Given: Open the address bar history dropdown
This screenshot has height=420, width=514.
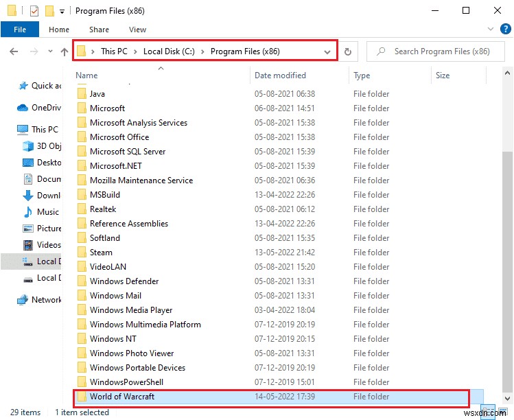Looking at the screenshot, I should (327, 51).
